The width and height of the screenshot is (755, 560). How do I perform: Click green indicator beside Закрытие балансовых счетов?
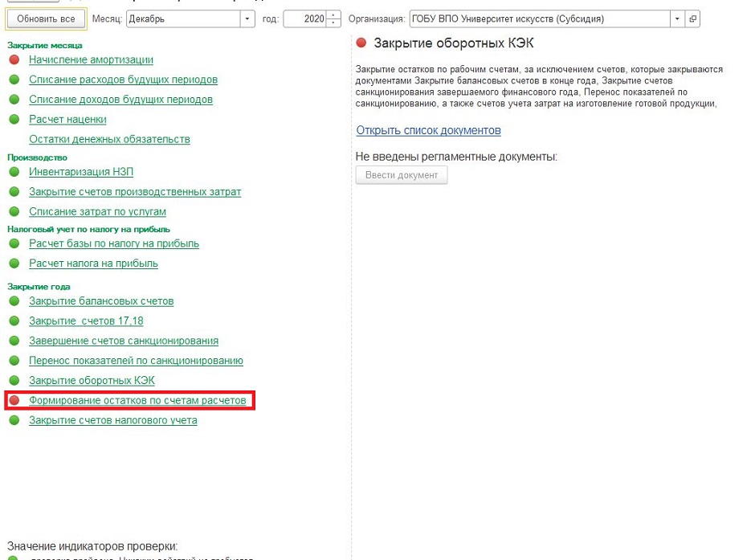[14, 301]
